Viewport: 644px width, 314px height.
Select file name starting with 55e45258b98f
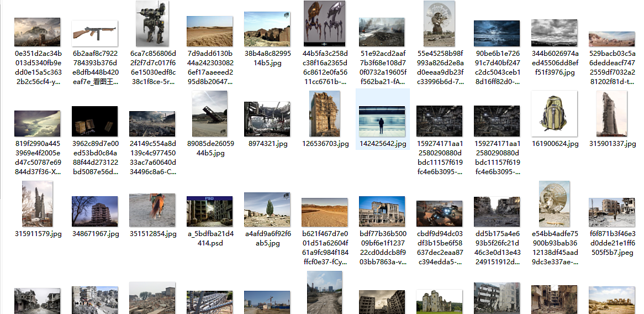439,68
